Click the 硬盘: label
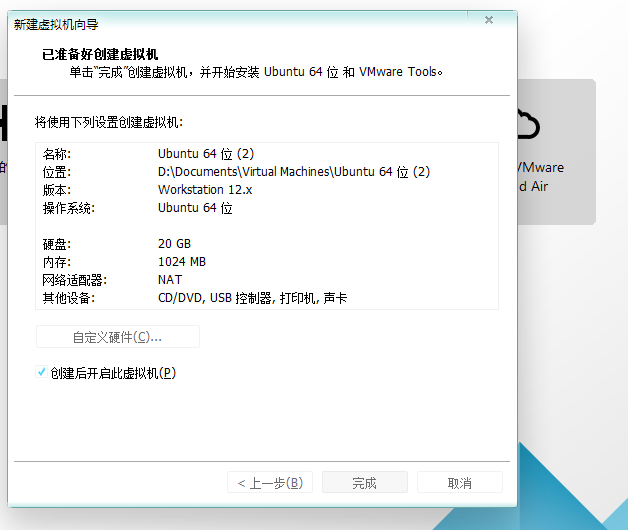628x530 pixels. point(56,244)
